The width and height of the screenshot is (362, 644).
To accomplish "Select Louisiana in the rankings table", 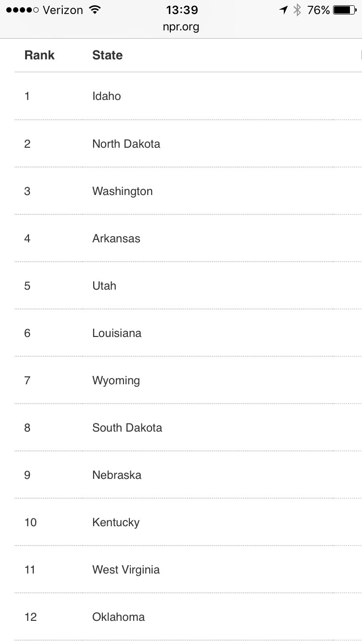I will [117, 333].
